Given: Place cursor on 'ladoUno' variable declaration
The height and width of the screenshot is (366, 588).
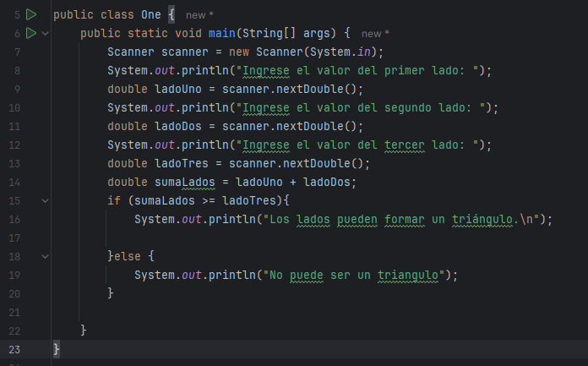Looking at the screenshot, I should click(x=178, y=89).
